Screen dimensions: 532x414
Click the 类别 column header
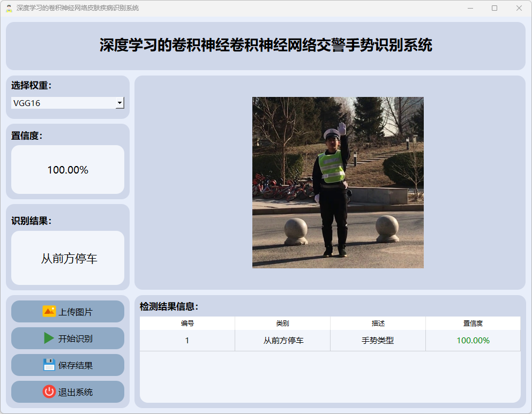283,323
